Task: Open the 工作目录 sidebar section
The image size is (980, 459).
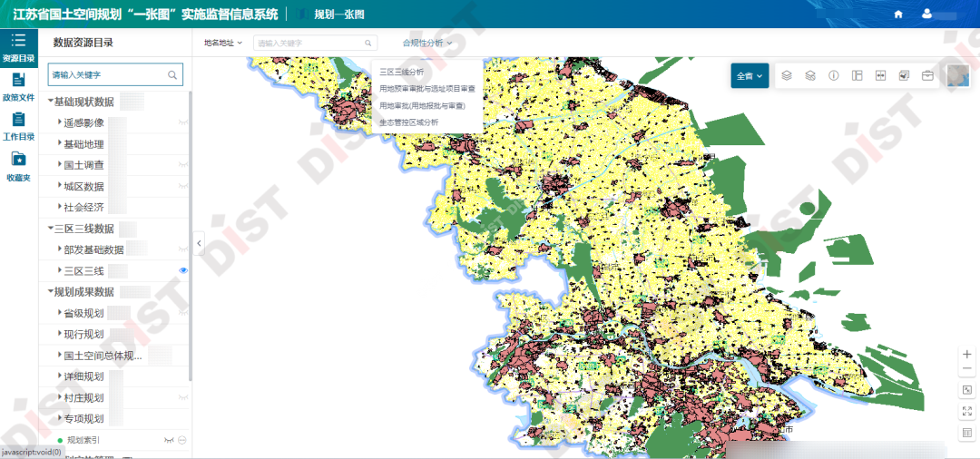Action: pyautogui.click(x=19, y=127)
